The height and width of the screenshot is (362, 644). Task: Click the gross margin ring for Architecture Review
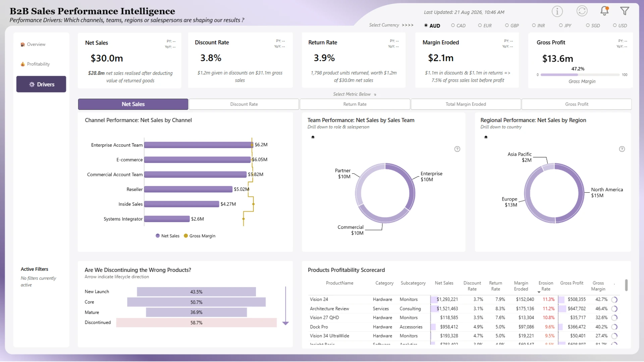click(x=614, y=309)
